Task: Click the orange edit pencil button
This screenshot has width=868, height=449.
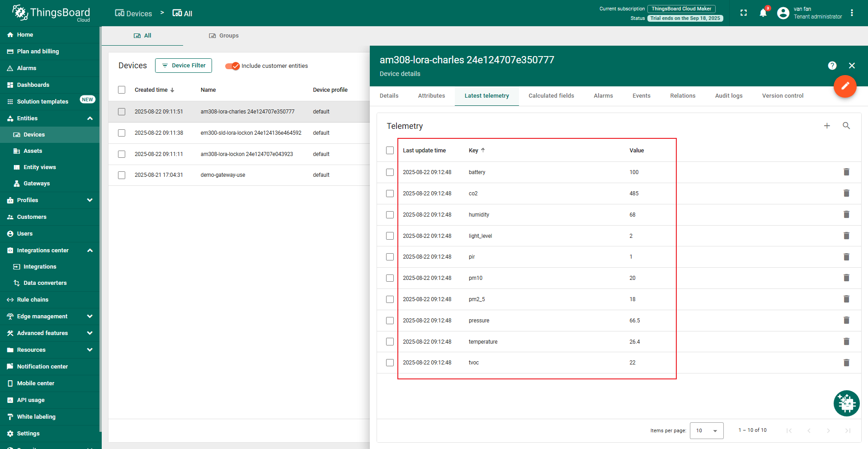Action: click(845, 86)
